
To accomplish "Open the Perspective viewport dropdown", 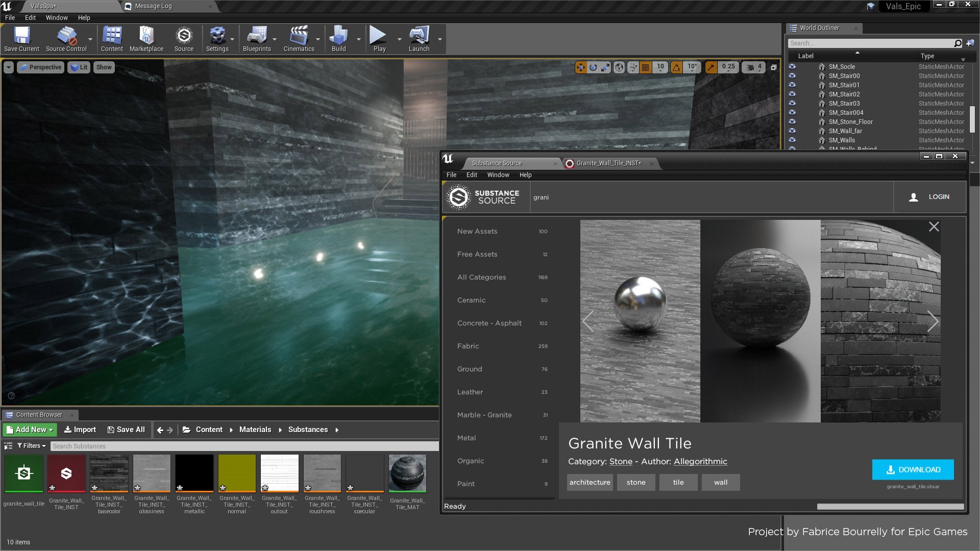I will (x=40, y=67).
